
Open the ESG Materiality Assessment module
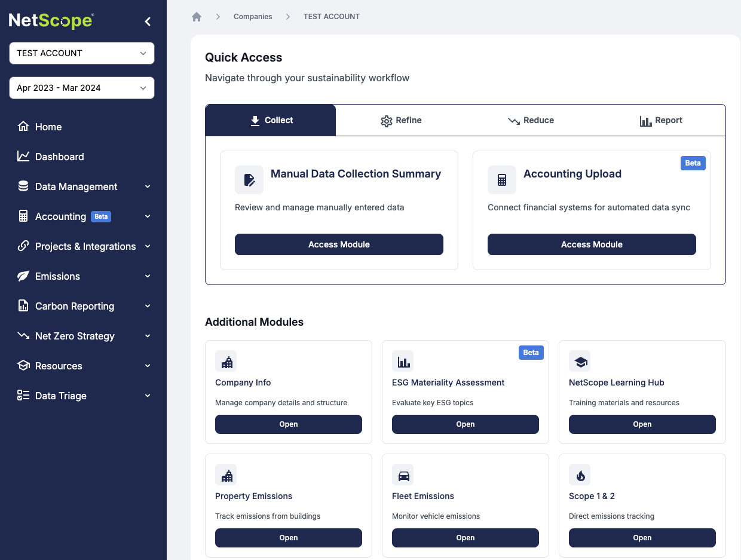pyautogui.click(x=465, y=424)
